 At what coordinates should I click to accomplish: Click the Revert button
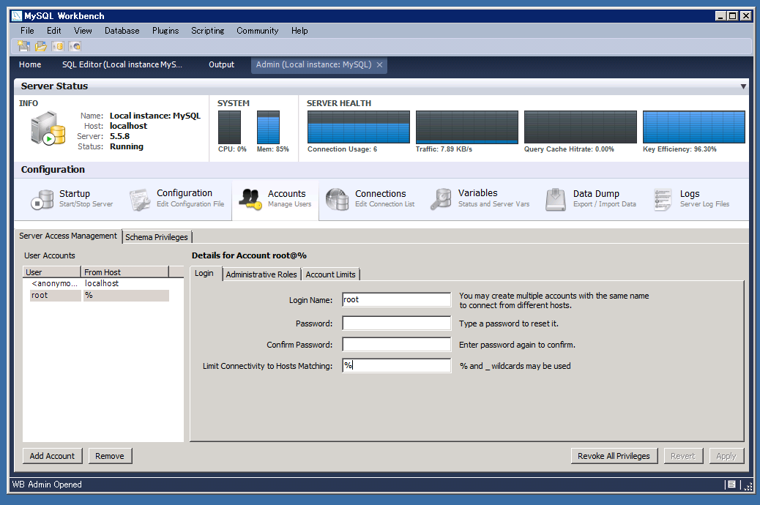point(682,456)
